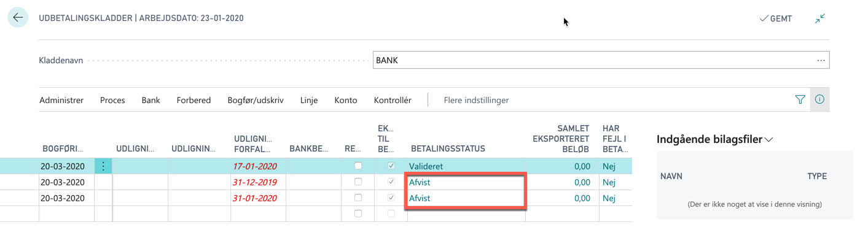This screenshot has height=238, width=868.
Task: Open the Valideret payment status link
Action: point(426,166)
